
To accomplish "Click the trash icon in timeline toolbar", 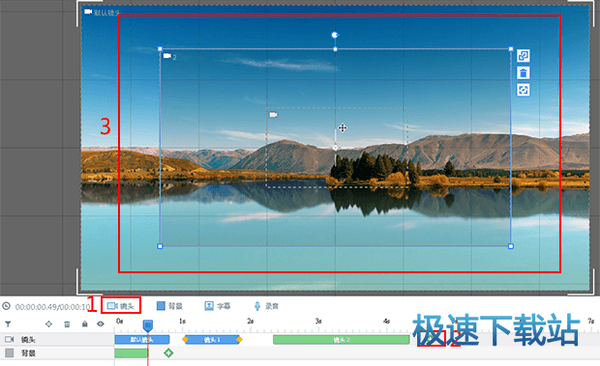I will [67, 324].
